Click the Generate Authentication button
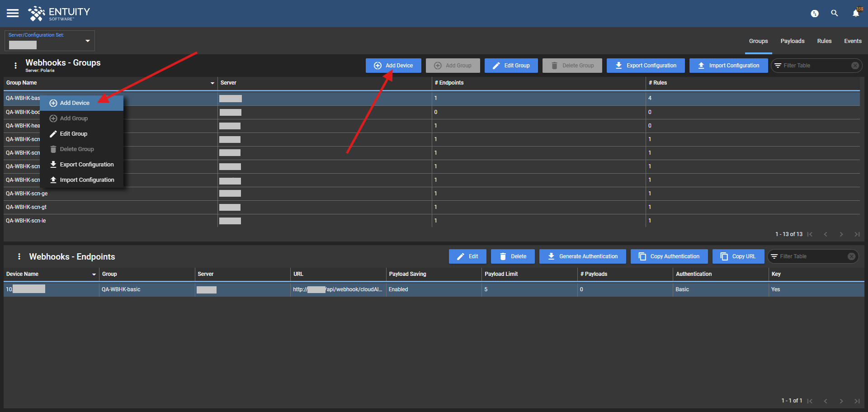Image resolution: width=868 pixels, height=412 pixels. point(582,256)
